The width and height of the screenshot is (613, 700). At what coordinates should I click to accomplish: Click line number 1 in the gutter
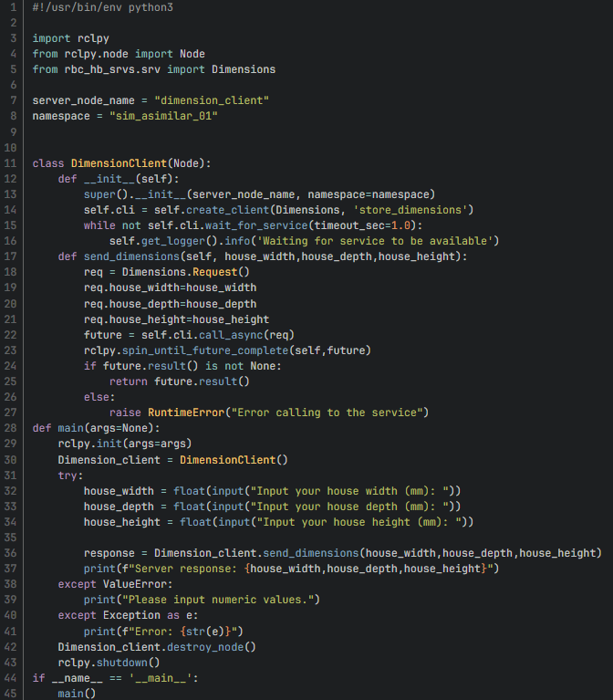[x=15, y=7]
